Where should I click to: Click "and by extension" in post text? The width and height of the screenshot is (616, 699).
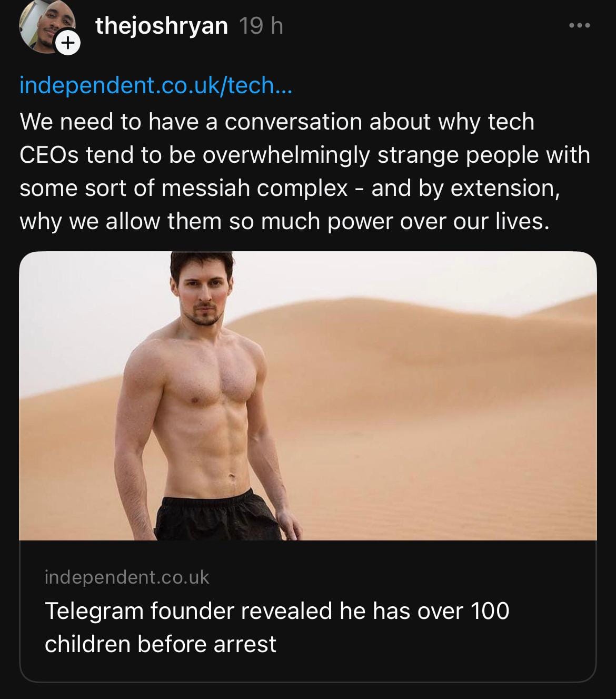click(x=465, y=189)
